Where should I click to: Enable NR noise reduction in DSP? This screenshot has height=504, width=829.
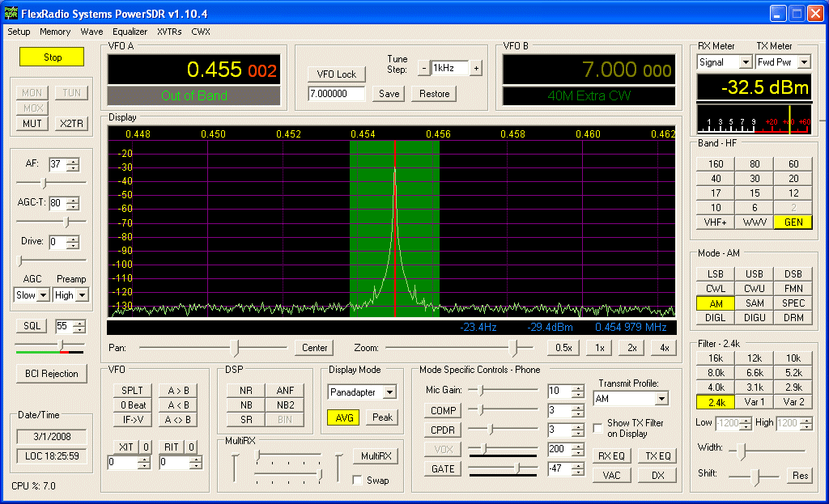tap(246, 391)
